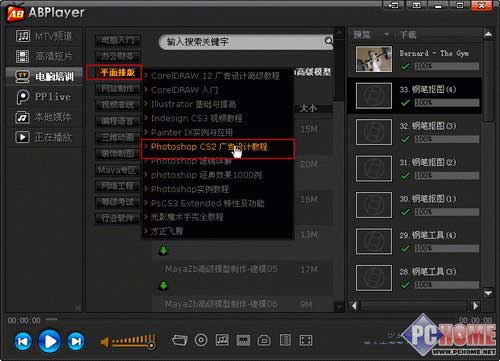Click the snapshot camera icon

pyautogui.click(x=264, y=340)
